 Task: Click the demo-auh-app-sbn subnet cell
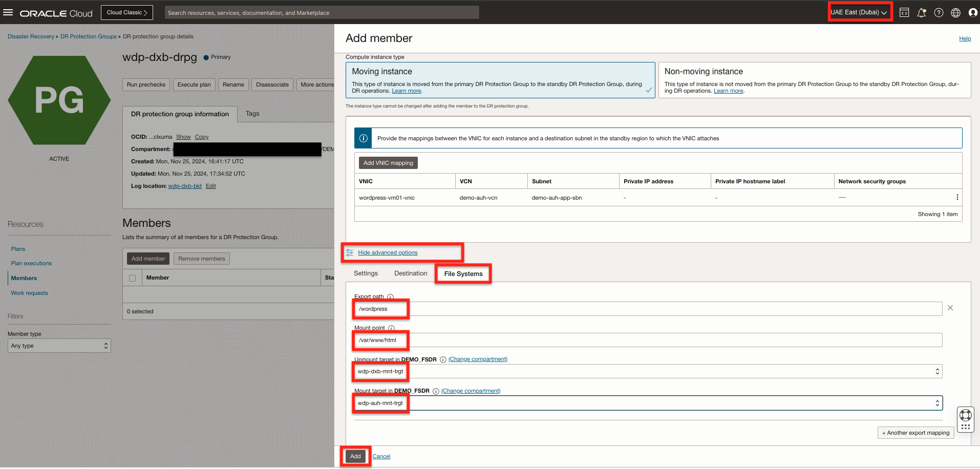click(x=557, y=198)
